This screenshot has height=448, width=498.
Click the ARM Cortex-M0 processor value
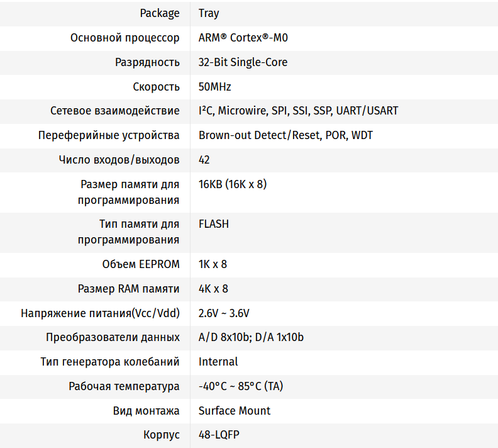(243, 38)
